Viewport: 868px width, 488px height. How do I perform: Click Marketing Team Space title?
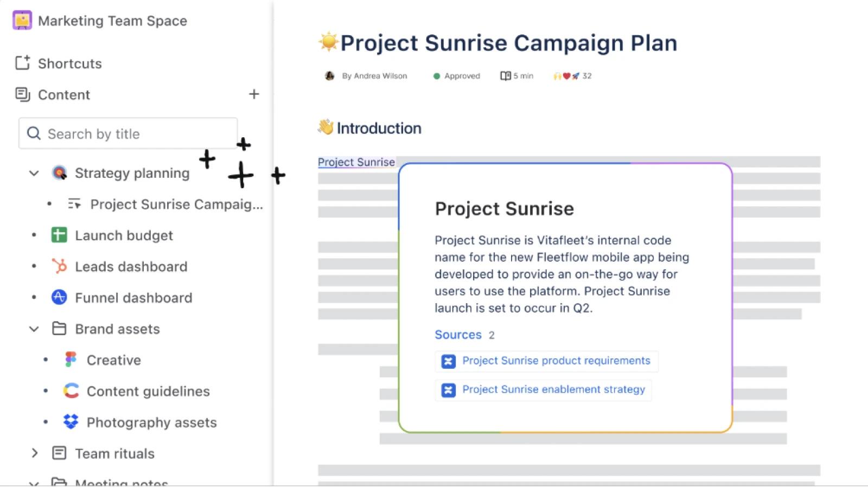click(x=112, y=21)
